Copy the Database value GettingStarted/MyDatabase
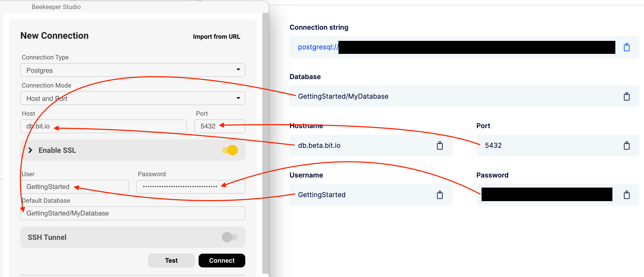This screenshot has width=644, height=277. pyautogui.click(x=626, y=96)
